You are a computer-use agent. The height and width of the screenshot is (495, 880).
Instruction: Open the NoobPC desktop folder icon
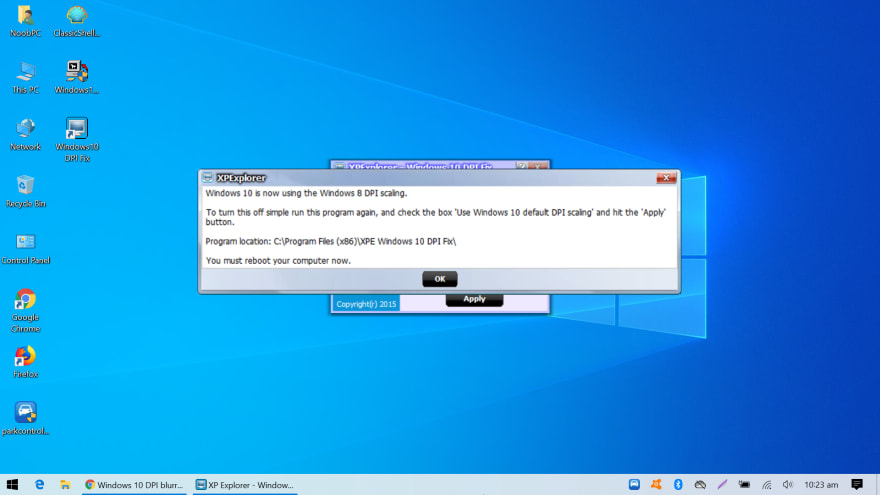pos(25,21)
